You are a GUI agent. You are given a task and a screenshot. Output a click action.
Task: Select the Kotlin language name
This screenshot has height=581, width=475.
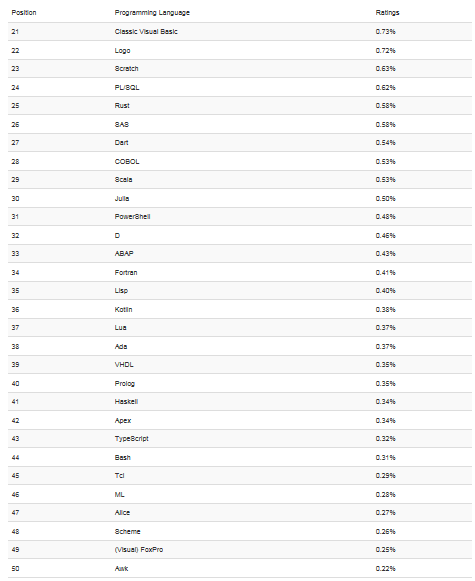pyautogui.click(x=123, y=309)
